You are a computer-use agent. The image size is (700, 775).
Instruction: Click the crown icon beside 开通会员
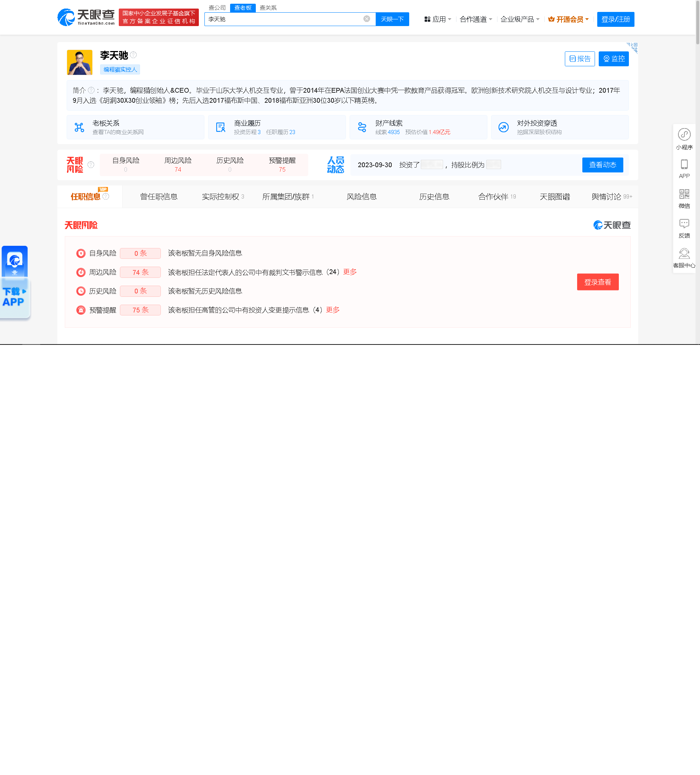tap(551, 19)
